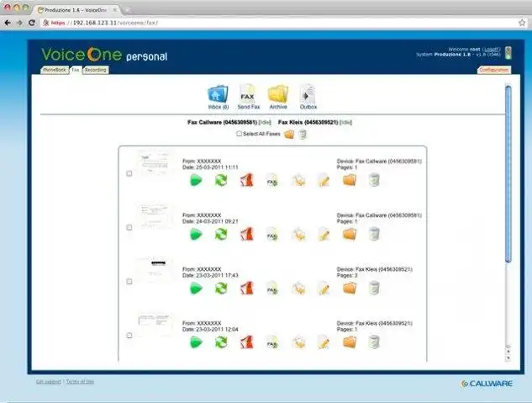Click the scrollbar down arrow at the bottom
Image resolution: width=532 pixels, height=403 pixels.
(508, 358)
